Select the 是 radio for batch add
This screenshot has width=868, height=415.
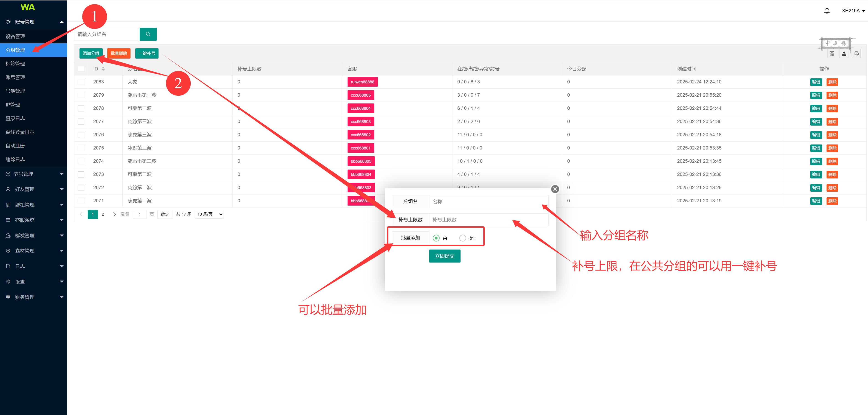463,238
